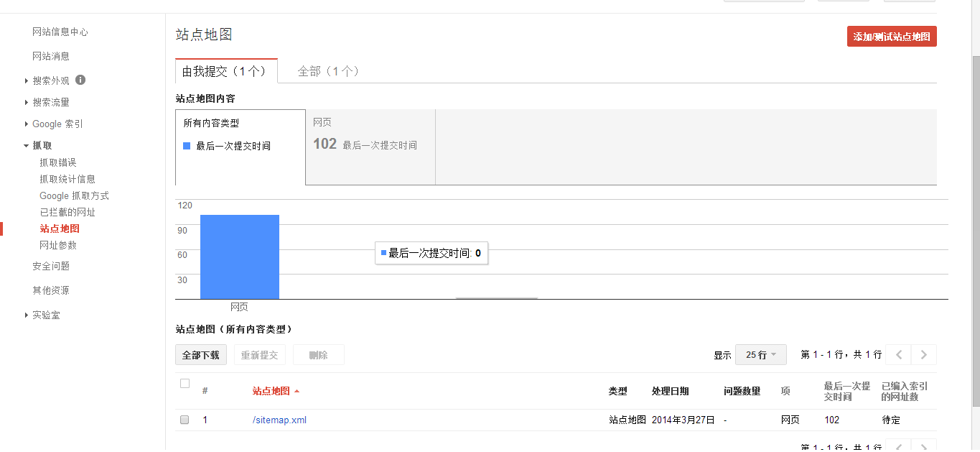Image resolution: width=980 pixels, height=452 pixels.
Task: Select the 由我提交（1个）tab
Action: (x=226, y=71)
